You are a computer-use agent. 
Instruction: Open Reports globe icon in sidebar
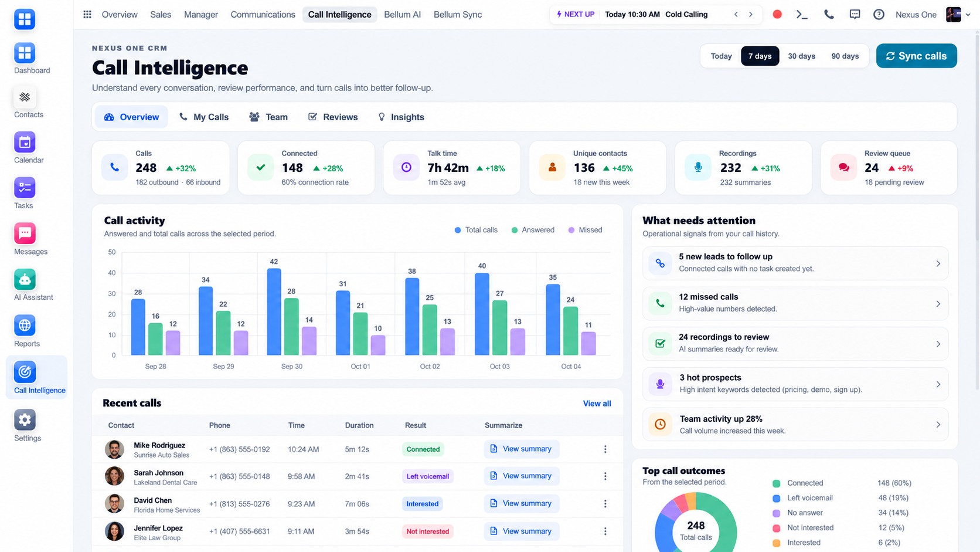tap(25, 326)
